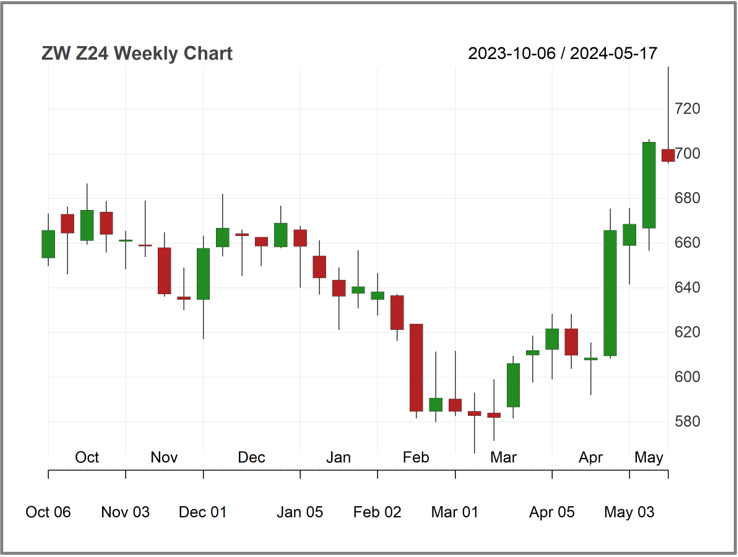Click the red candle in early November near 640
Screen dimensions: 738x557
[164, 271]
